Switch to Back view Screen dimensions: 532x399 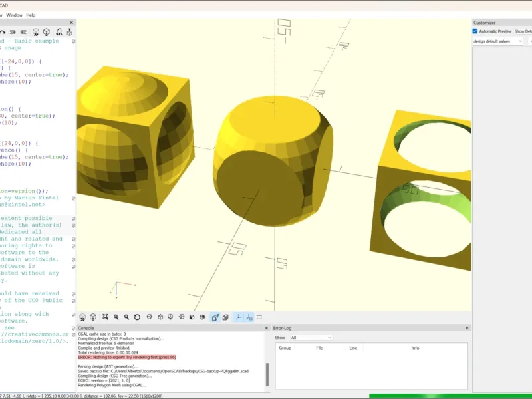pyautogui.click(x=202, y=317)
